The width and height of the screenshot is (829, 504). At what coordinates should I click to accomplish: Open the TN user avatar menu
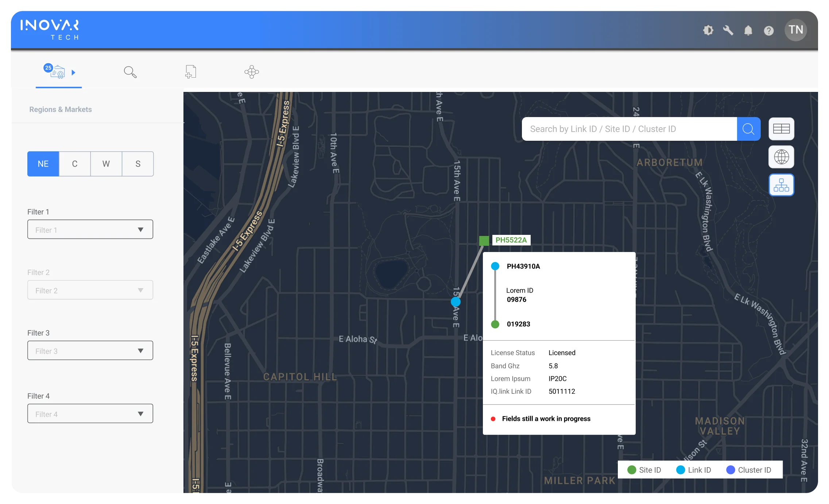tap(795, 30)
